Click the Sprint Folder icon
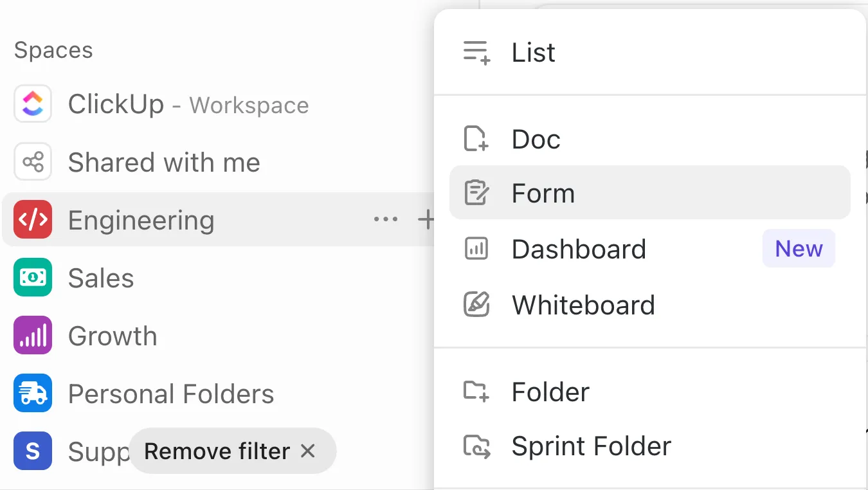 [x=476, y=446]
